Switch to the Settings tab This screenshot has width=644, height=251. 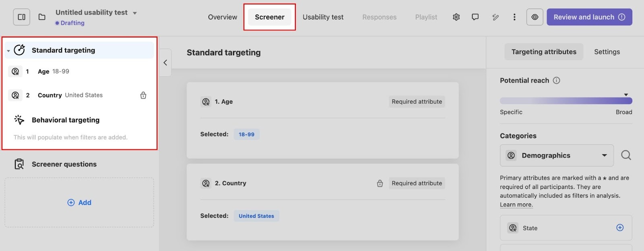tap(607, 52)
